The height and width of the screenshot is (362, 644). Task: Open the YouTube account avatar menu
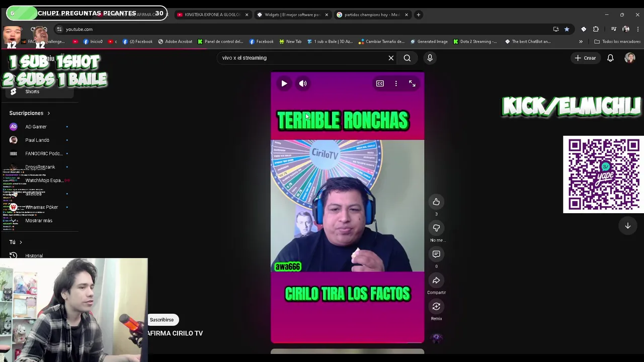tap(630, 58)
